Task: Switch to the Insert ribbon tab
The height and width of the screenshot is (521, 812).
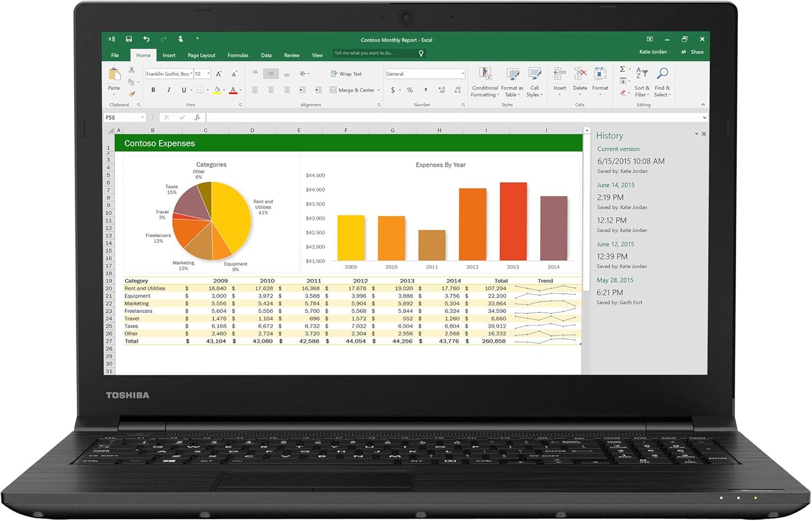Action: pos(169,55)
